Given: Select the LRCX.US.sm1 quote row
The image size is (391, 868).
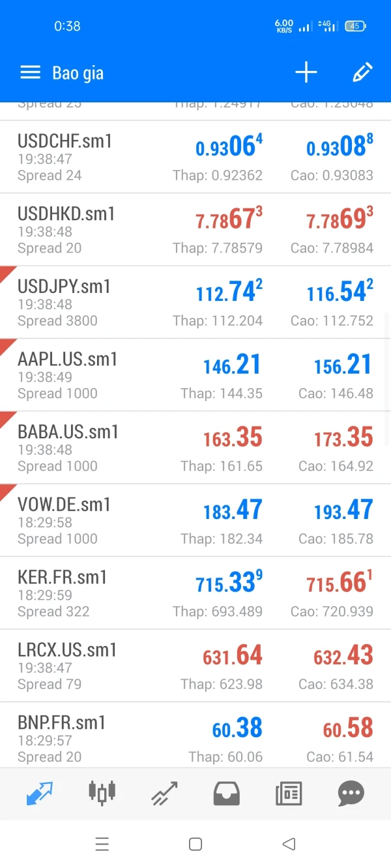Looking at the screenshot, I should pos(195,665).
